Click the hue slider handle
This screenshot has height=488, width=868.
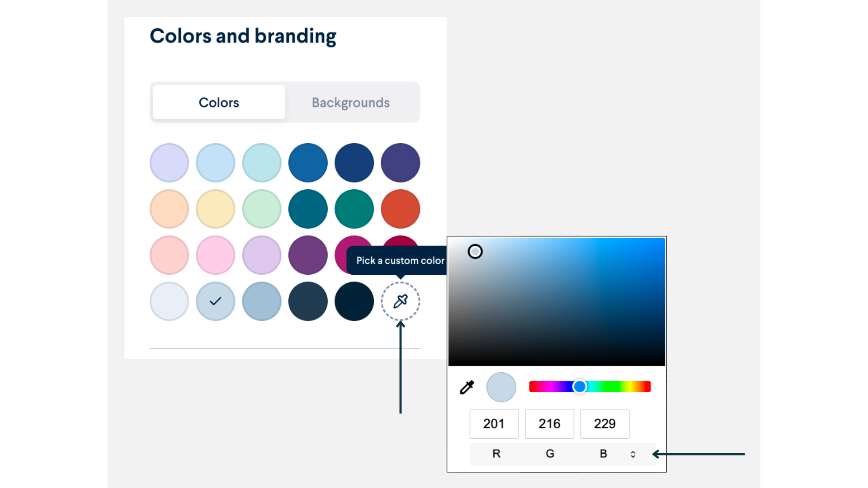(580, 387)
